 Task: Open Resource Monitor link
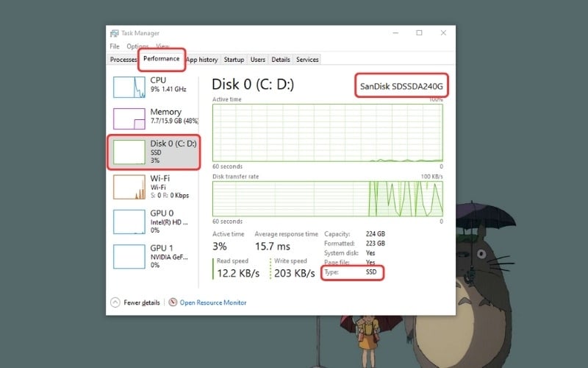213,302
